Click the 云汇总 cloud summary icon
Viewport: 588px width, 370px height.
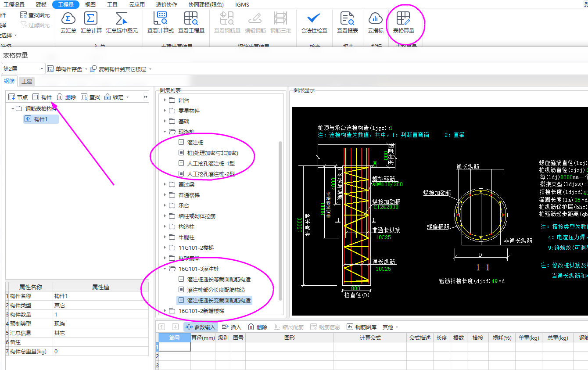pos(68,22)
